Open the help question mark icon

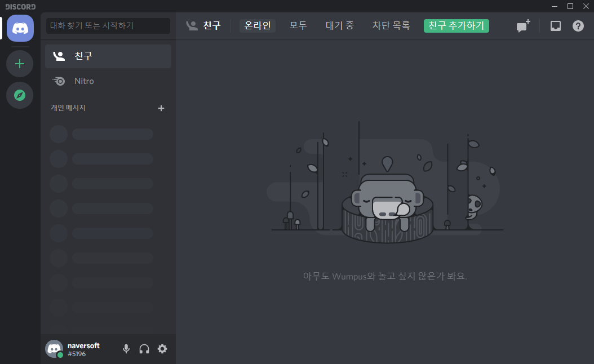coord(578,26)
